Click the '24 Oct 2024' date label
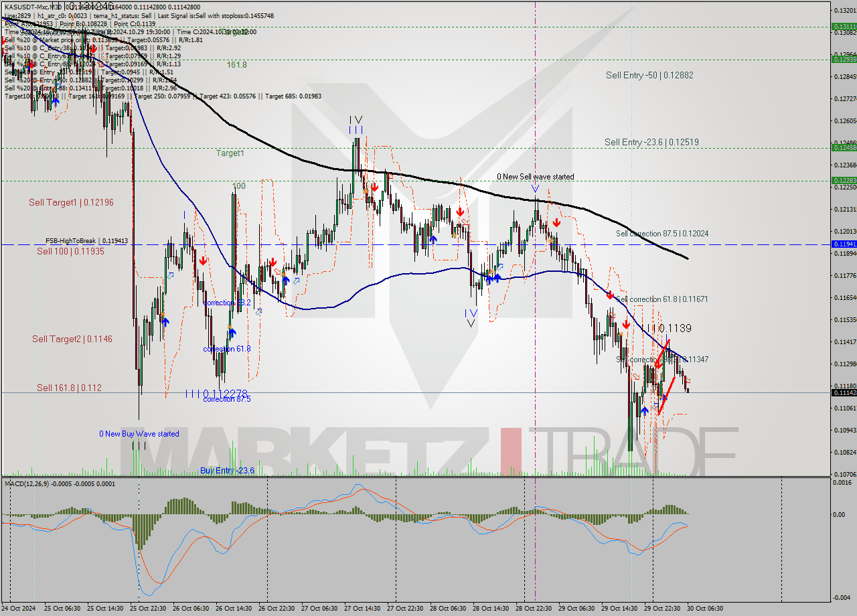The height and width of the screenshot is (616, 857). pos(18,609)
